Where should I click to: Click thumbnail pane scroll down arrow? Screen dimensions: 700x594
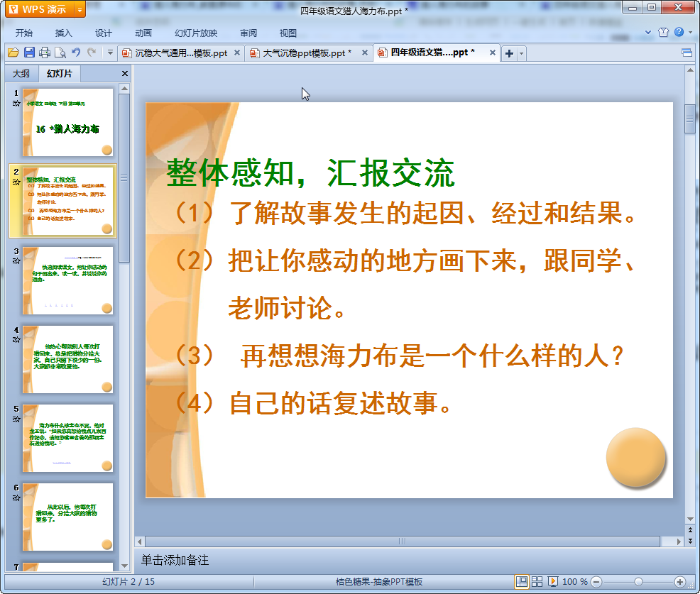[124, 566]
